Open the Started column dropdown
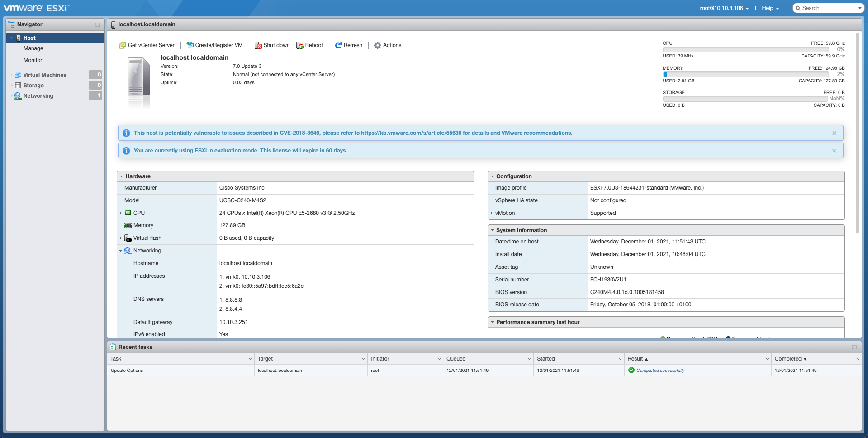This screenshot has width=868, height=438. [620, 359]
